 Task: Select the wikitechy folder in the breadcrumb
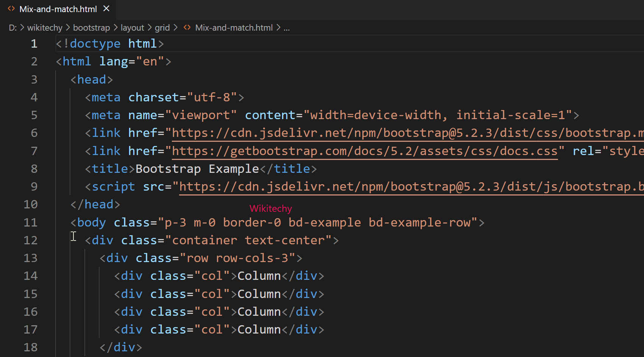(44, 27)
